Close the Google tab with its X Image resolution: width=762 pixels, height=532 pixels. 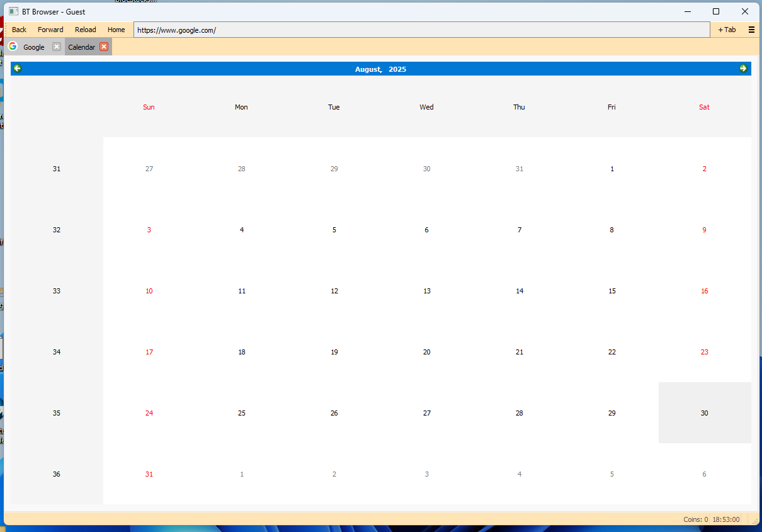point(57,47)
